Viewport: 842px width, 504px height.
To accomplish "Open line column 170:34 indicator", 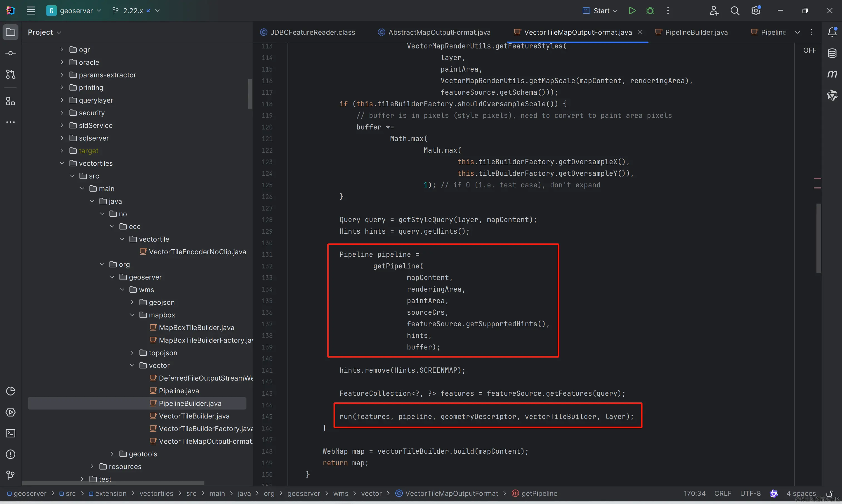I will click(x=694, y=493).
